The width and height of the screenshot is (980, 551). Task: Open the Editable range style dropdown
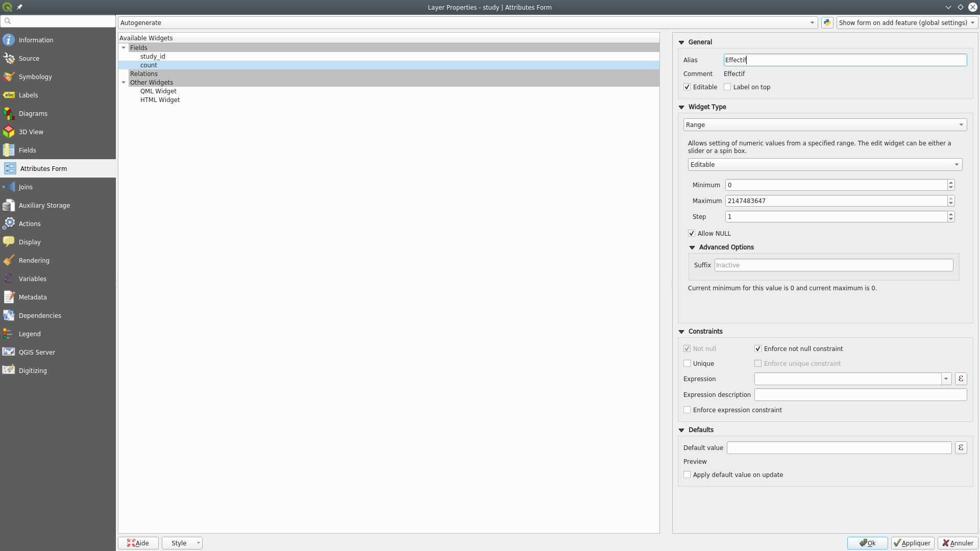click(x=825, y=164)
